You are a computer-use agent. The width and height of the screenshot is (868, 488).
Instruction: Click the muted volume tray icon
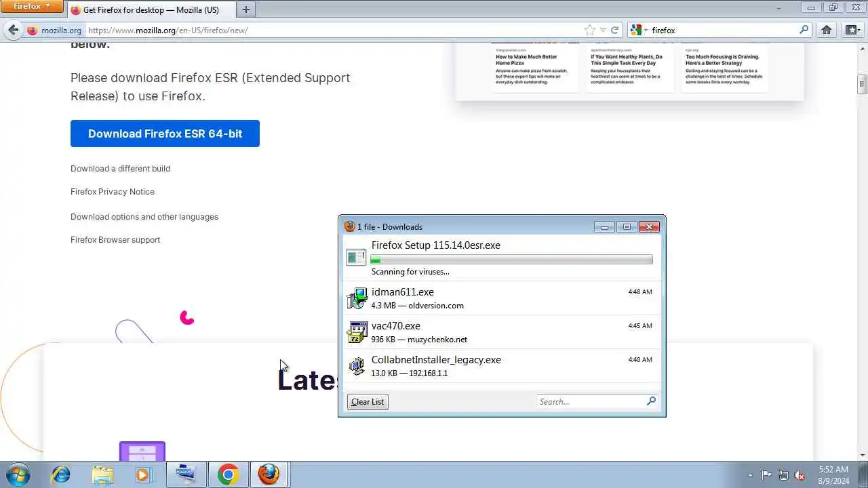pyautogui.click(x=800, y=475)
